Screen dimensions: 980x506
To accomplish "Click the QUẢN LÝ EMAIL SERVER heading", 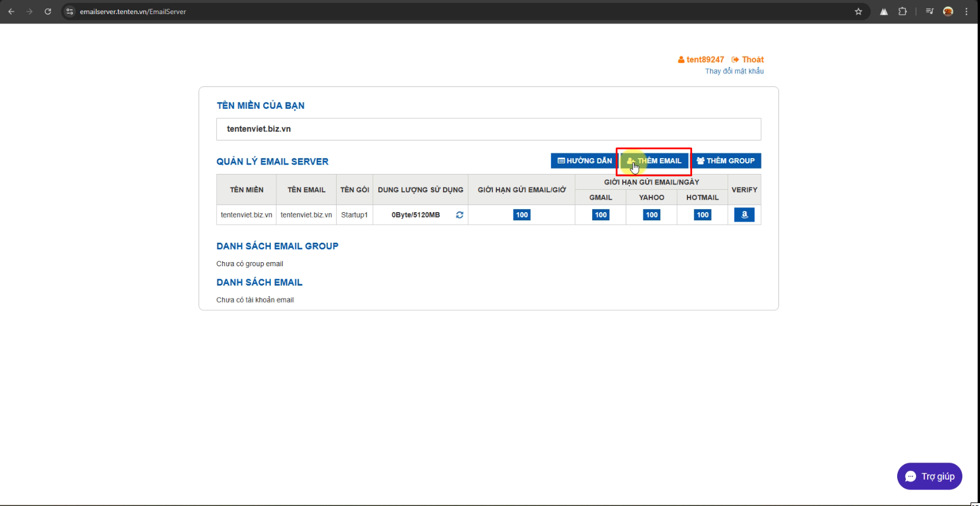I will tap(273, 162).
